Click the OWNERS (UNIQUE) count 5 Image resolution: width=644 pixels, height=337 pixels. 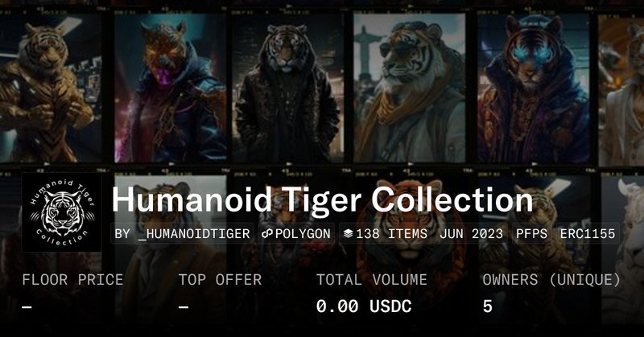click(488, 306)
